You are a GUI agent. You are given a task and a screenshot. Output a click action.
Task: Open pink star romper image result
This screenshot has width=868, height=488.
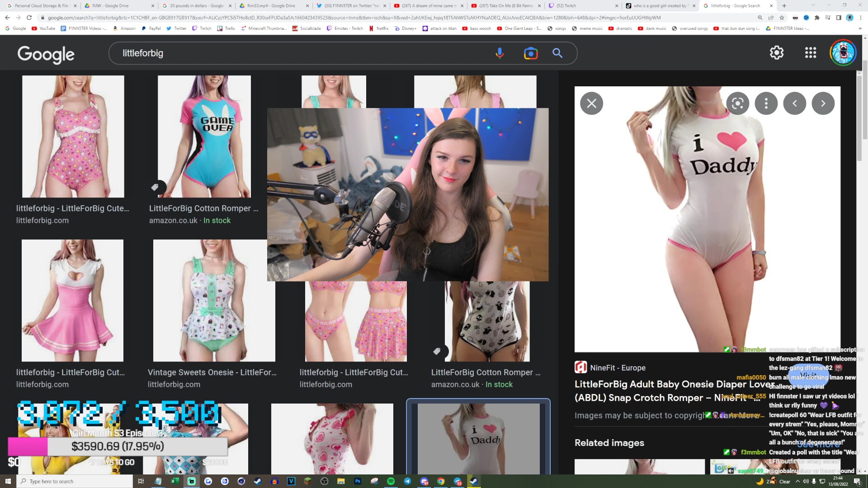click(73, 136)
